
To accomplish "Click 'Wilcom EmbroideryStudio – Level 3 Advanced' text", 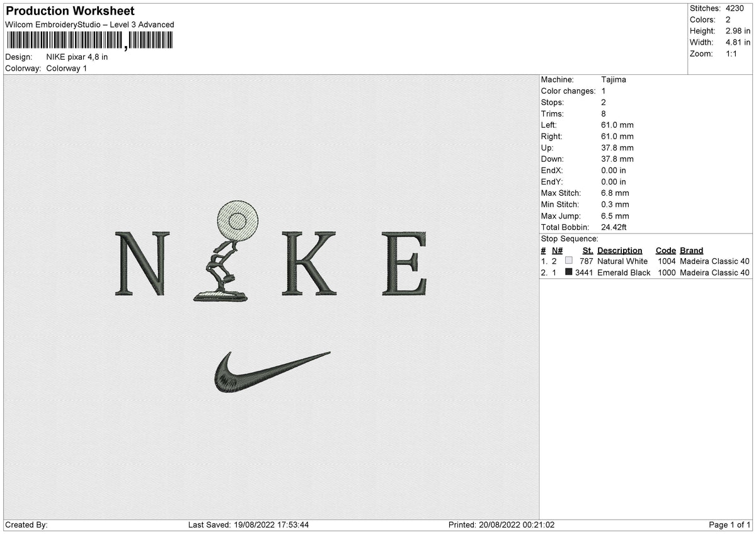I will point(89,25).
